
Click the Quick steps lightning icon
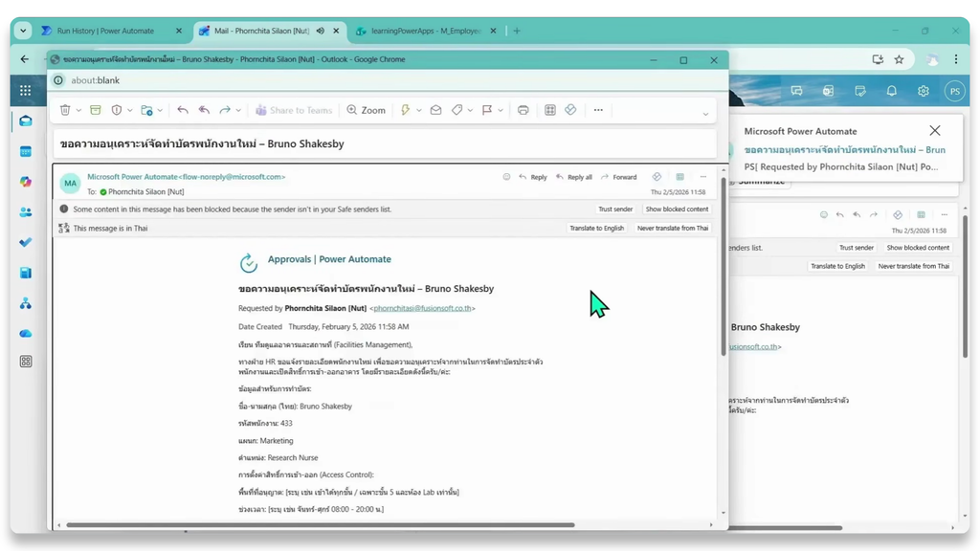[405, 110]
